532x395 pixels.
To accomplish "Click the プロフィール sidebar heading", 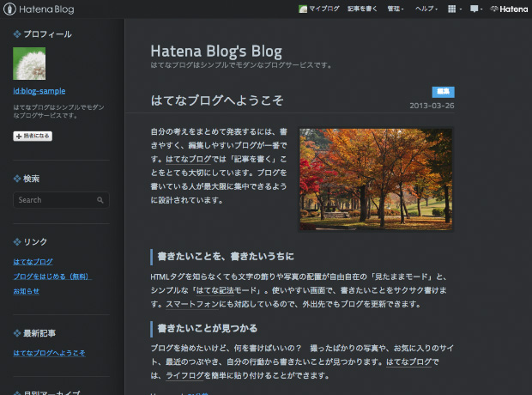I will (x=47, y=34).
